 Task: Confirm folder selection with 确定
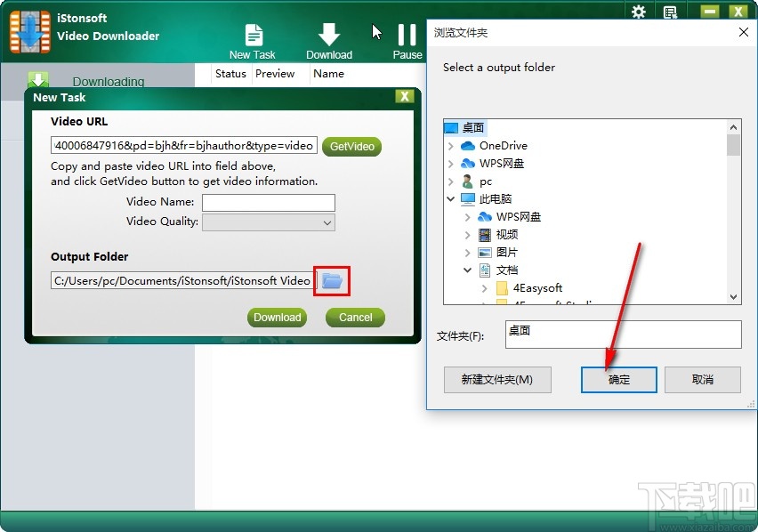[618, 379]
